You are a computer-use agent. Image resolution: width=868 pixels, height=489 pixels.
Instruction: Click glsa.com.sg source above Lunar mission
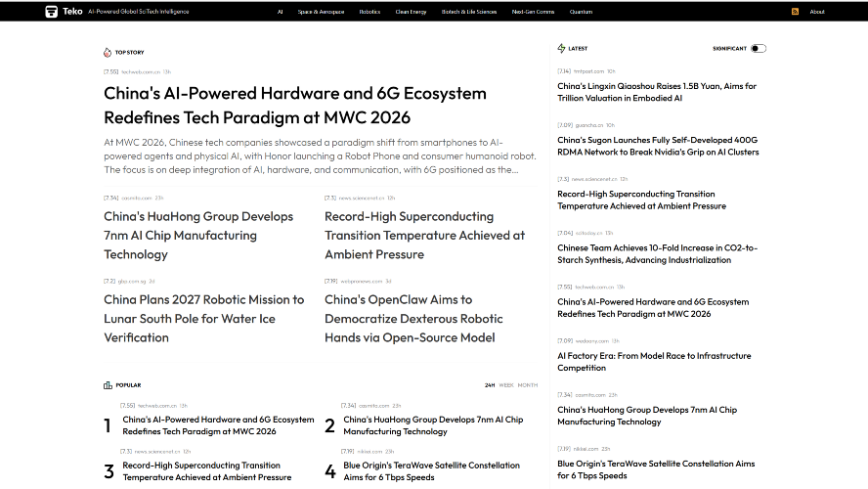click(132, 282)
